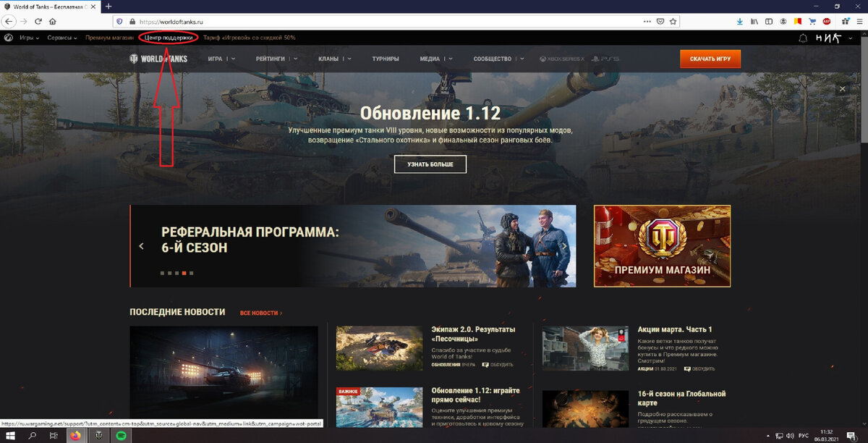Expand the КЛАНЫ menu chevron
868x443 pixels.
[349, 59]
